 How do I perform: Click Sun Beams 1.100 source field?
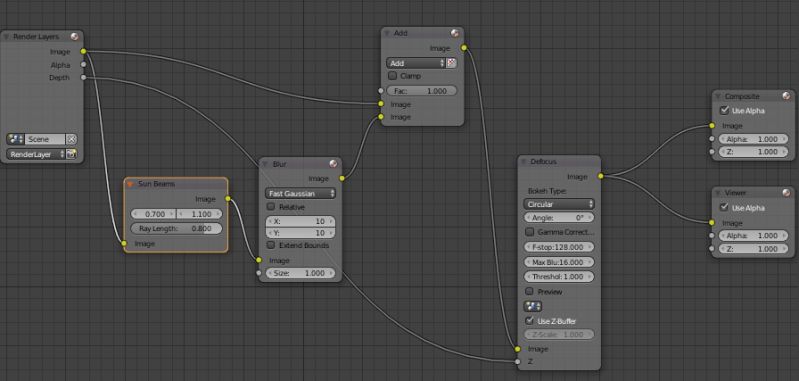pyautogui.click(x=199, y=214)
